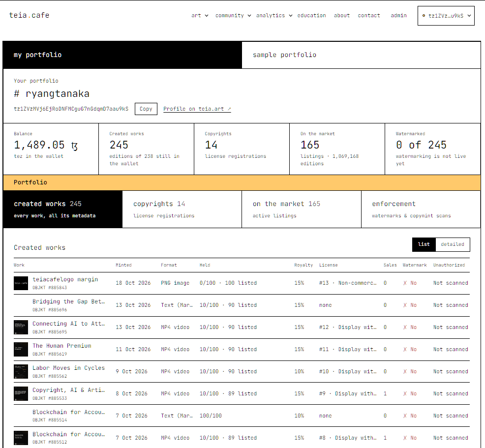Expand the art menu dropdown
The image size is (485, 448).
pyautogui.click(x=200, y=15)
